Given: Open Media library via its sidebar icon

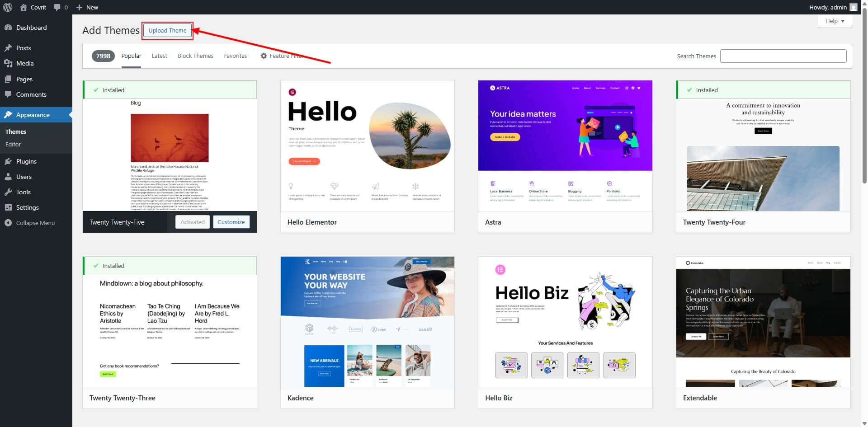Looking at the screenshot, I should [8, 63].
